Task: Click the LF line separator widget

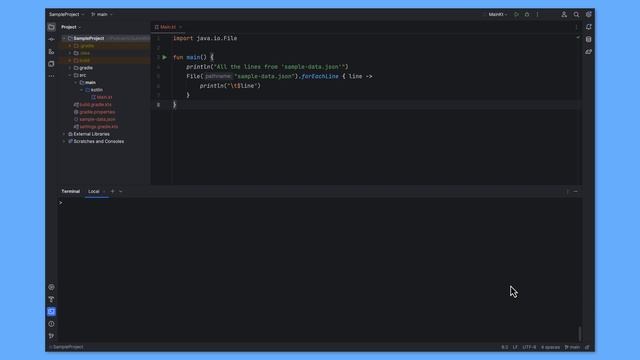Action: [x=515, y=347]
